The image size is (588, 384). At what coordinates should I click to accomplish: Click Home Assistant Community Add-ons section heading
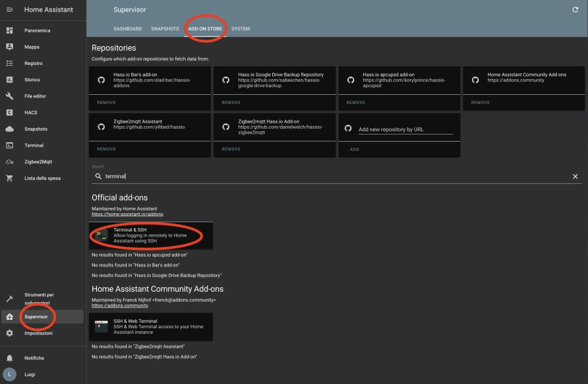point(157,289)
